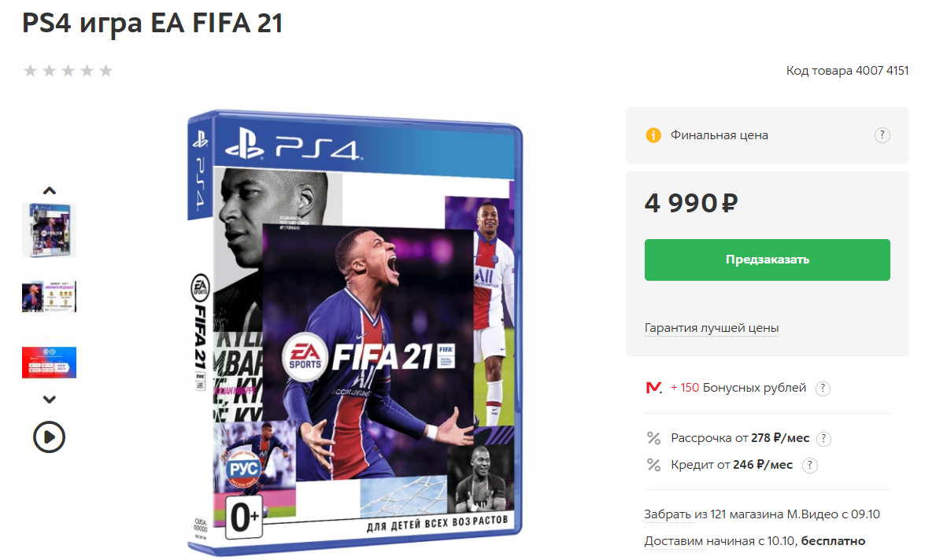Open the question mark help for Финальная цена

click(x=882, y=135)
